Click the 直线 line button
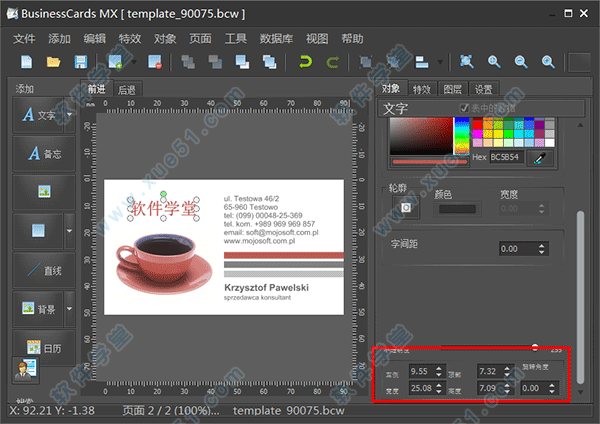Image resolution: width=600 pixels, height=424 pixels. pyautogui.click(x=44, y=271)
